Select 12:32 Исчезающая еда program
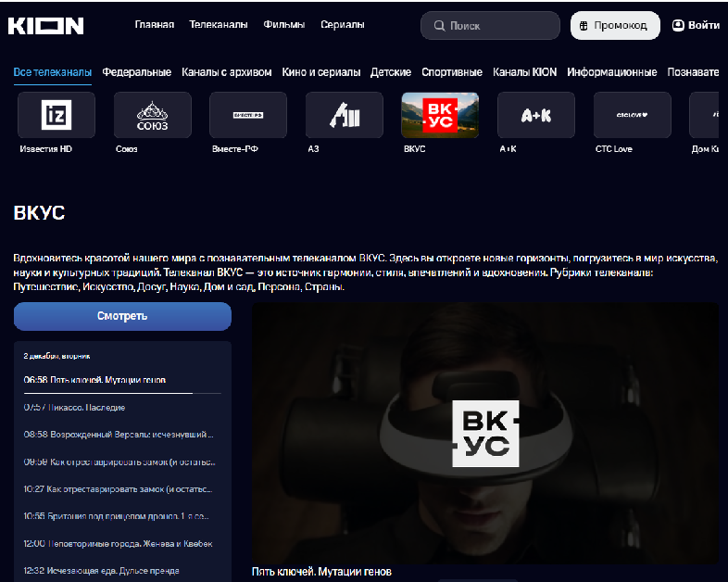The width and height of the screenshot is (728, 582). pos(101,570)
